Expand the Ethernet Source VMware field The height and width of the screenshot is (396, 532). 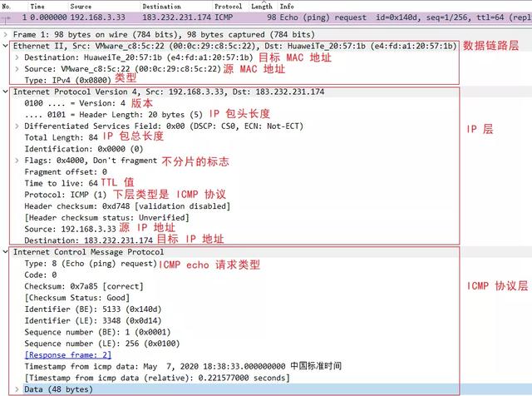point(17,67)
